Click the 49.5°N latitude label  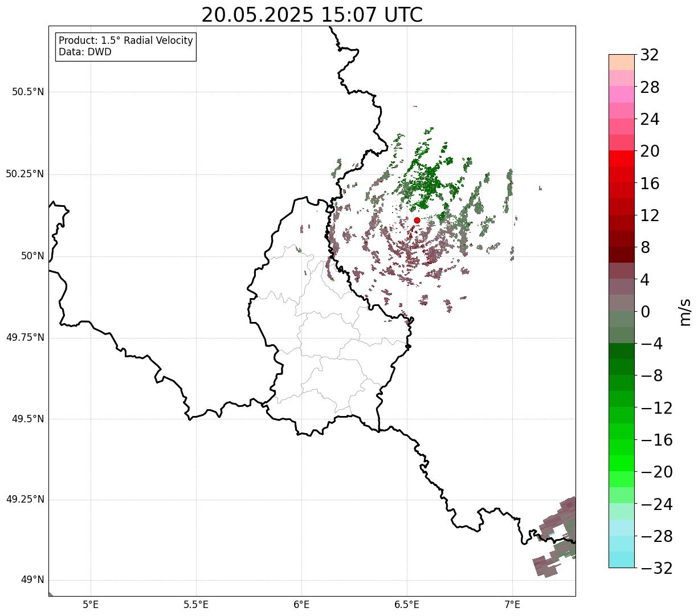click(28, 419)
